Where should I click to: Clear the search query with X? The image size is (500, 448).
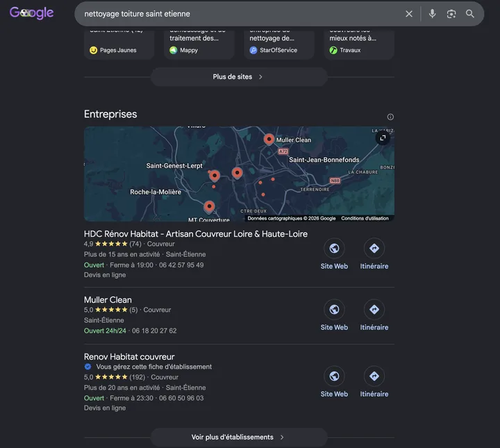[x=409, y=14]
